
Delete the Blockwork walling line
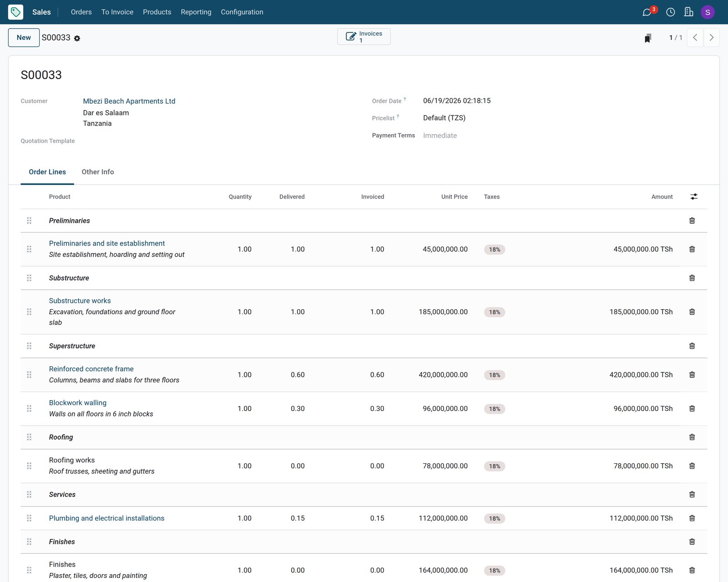pos(692,408)
